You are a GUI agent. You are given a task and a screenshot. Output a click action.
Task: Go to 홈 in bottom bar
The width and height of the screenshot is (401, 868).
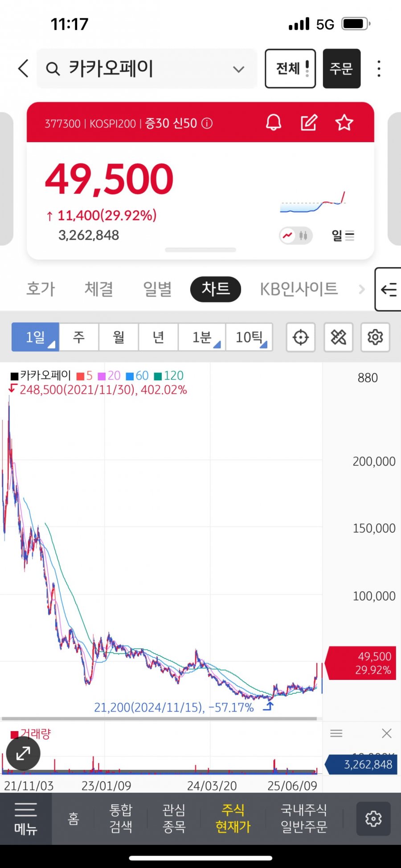[x=74, y=819]
